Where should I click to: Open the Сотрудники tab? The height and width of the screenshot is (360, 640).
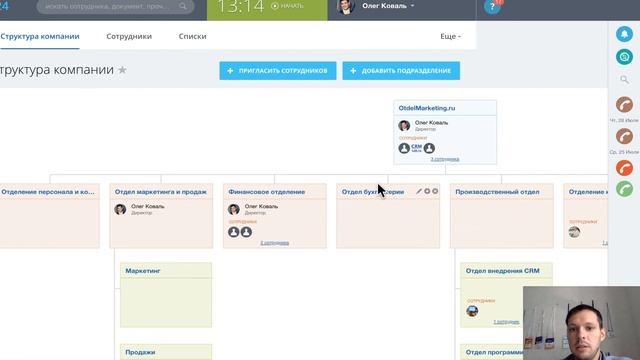(x=129, y=36)
